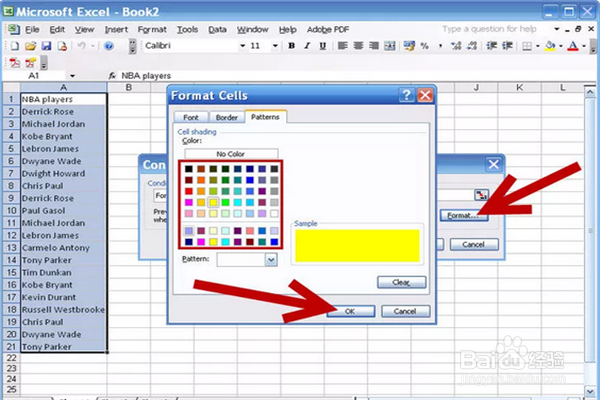600x400 pixels.
Task: Open the blue Help question icon
Action: (x=109, y=46)
